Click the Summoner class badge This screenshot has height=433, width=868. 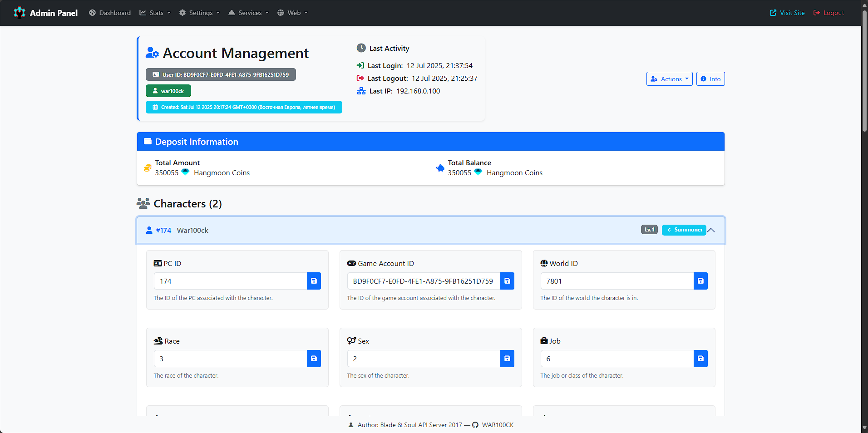[684, 230]
